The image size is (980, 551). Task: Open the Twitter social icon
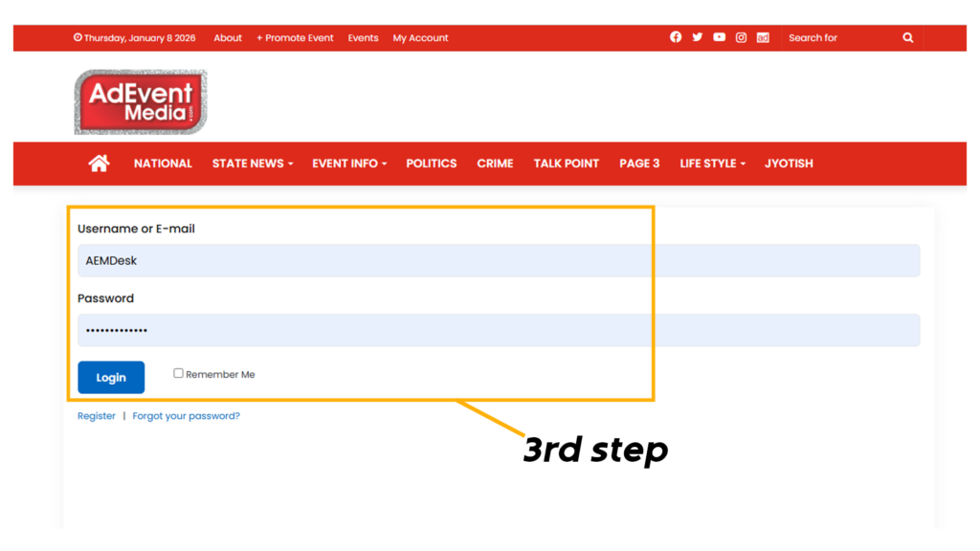point(698,37)
